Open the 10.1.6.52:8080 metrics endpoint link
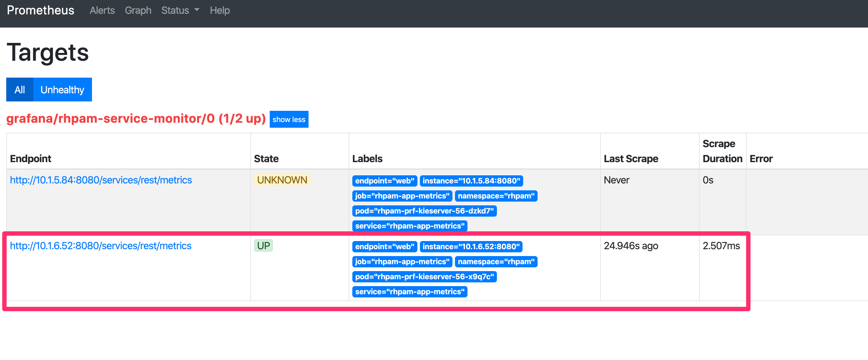The height and width of the screenshot is (360, 868). pos(100,246)
